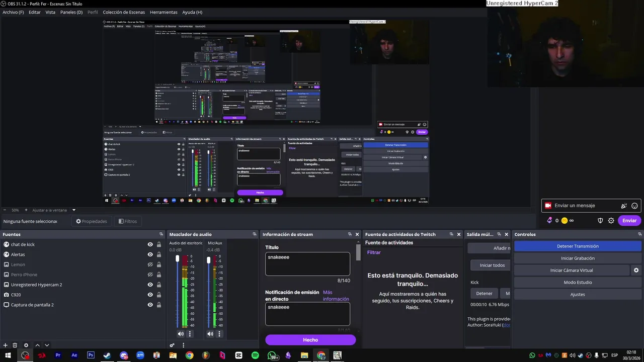Undock the Controles panel
The height and width of the screenshot is (362, 644).
[x=640, y=234]
